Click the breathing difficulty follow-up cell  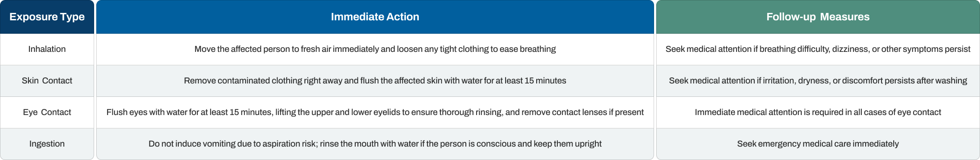pos(818,49)
